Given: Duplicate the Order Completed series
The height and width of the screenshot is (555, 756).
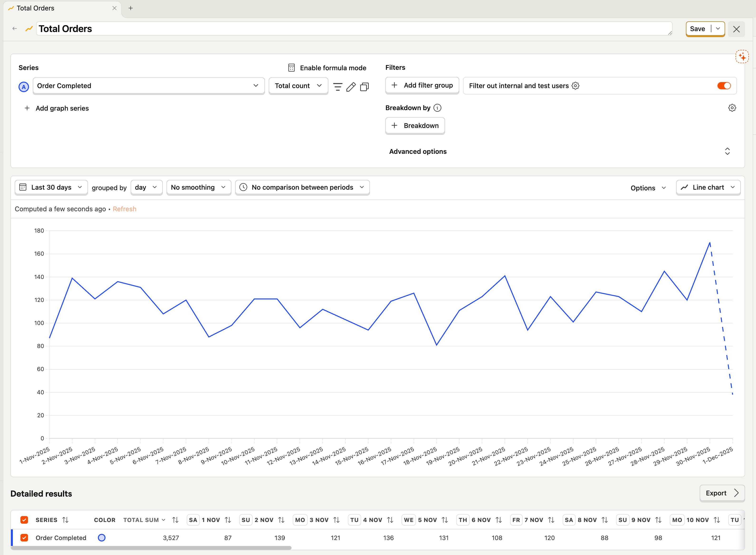Looking at the screenshot, I should pyautogui.click(x=364, y=87).
